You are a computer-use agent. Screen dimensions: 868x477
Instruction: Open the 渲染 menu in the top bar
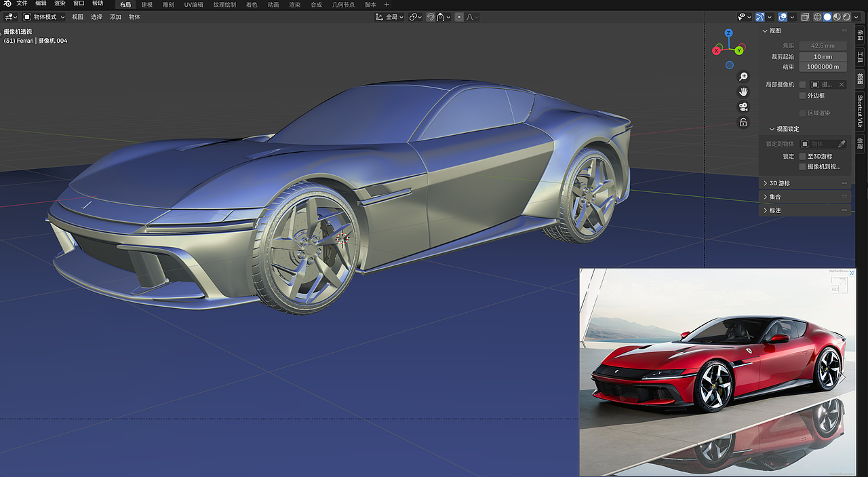click(59, 4)
